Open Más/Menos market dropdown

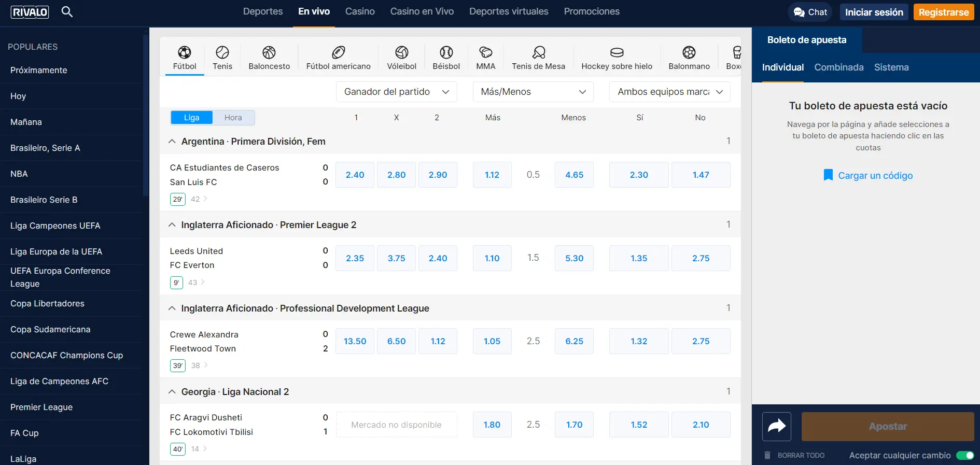pos(533,92)
